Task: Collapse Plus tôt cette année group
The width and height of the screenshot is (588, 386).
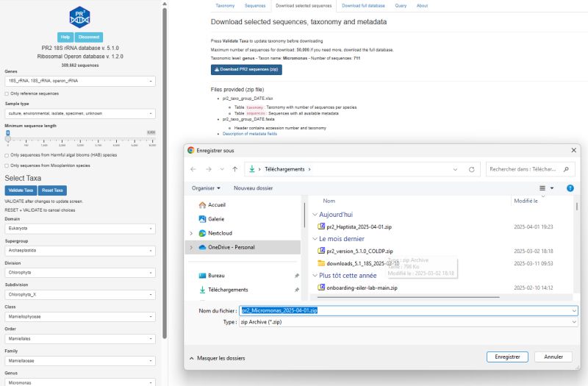Action: (315, 275)
